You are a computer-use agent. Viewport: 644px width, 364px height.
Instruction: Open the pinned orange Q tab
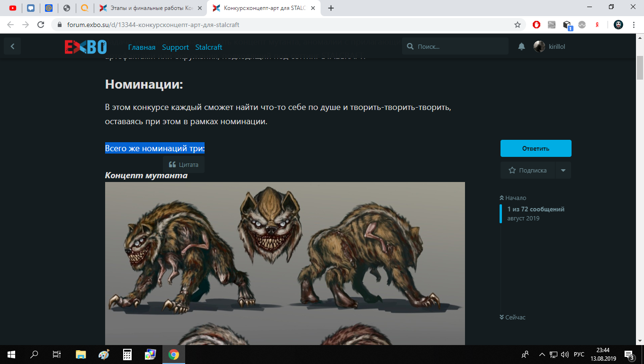(x=85, y=8)
